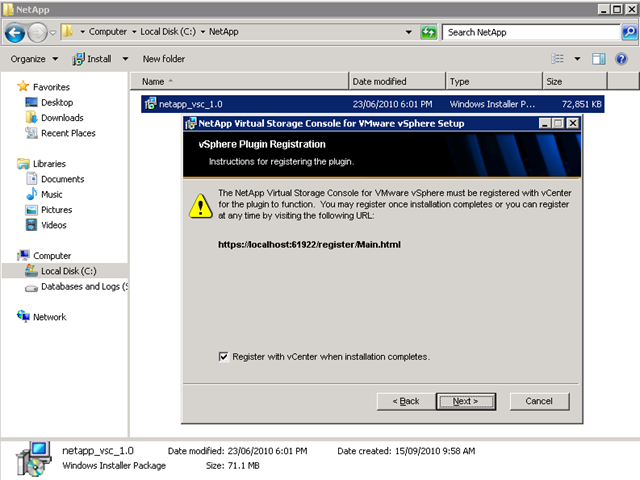
Task: Sort by the Size column header
Action: point(575,81)
